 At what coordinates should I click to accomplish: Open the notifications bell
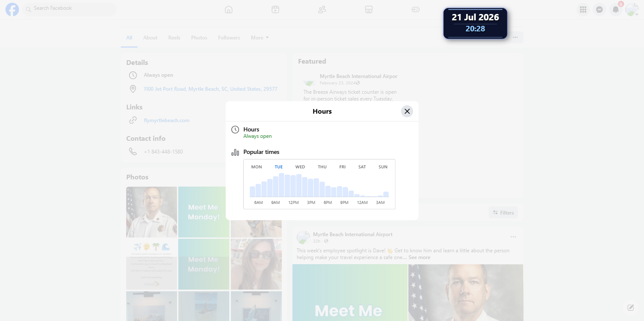click(x=616, y=9)
